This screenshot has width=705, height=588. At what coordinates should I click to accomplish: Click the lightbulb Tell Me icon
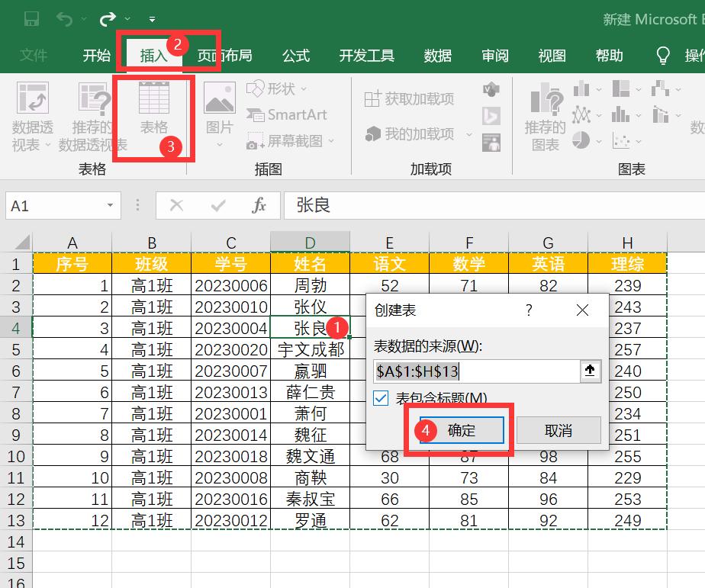pos(663,56)
